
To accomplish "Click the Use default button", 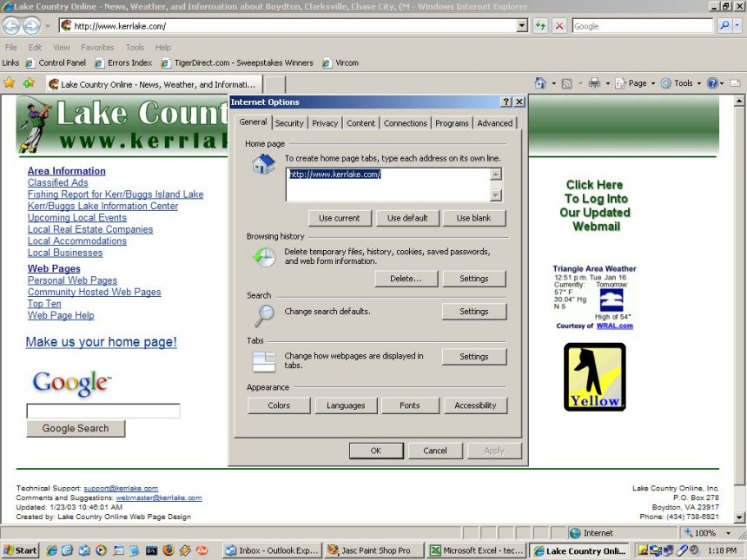I will (x=407, y=218).
